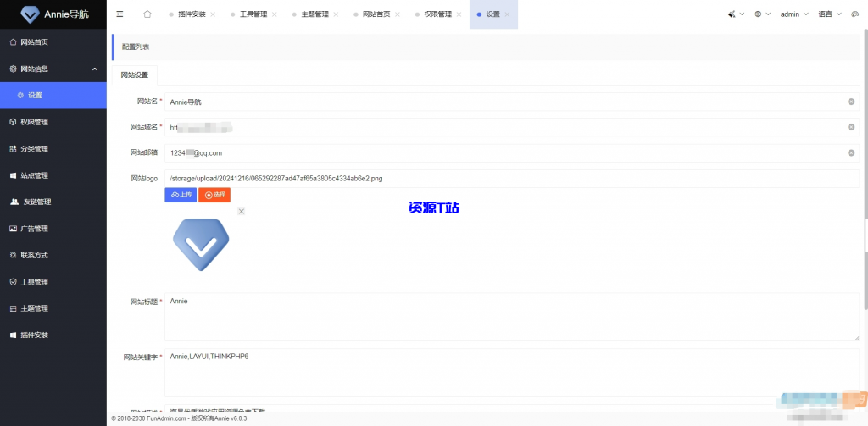This screenshot has height=426, width=868.
Task: Collapse the 网站信息 sidebar group
Action: pos(53,69)
